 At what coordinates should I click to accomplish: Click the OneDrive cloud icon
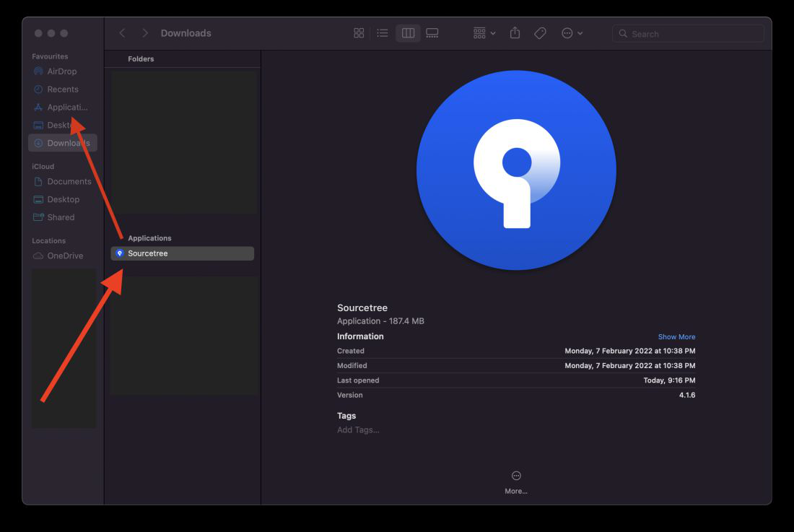(x=38, y=256)
